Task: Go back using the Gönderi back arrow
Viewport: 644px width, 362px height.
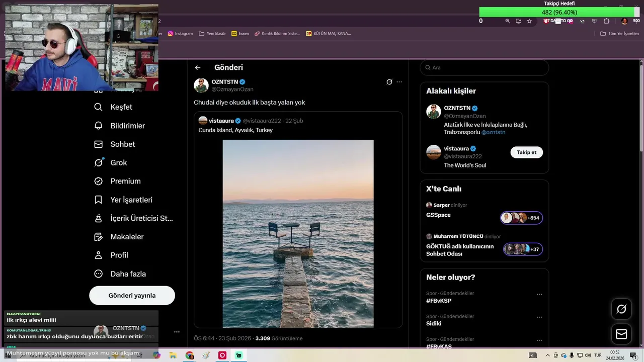Action: (x=198, y=67)
